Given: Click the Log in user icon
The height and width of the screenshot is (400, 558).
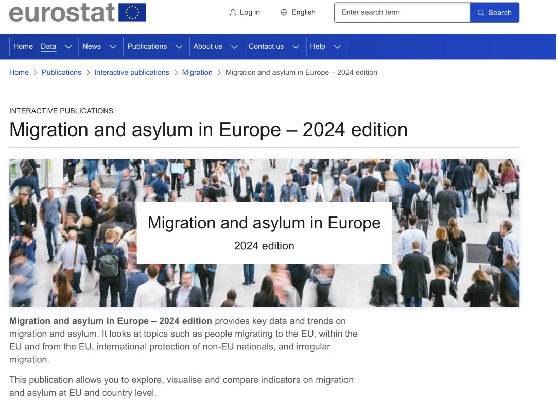Looking at the screenshot, I should [233, 12].
